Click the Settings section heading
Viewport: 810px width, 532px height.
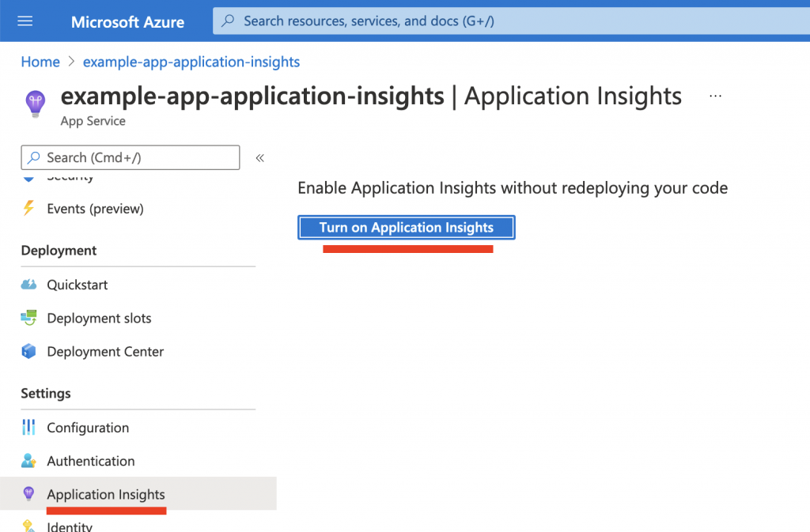pyautogui.click(x=46, y=393)
